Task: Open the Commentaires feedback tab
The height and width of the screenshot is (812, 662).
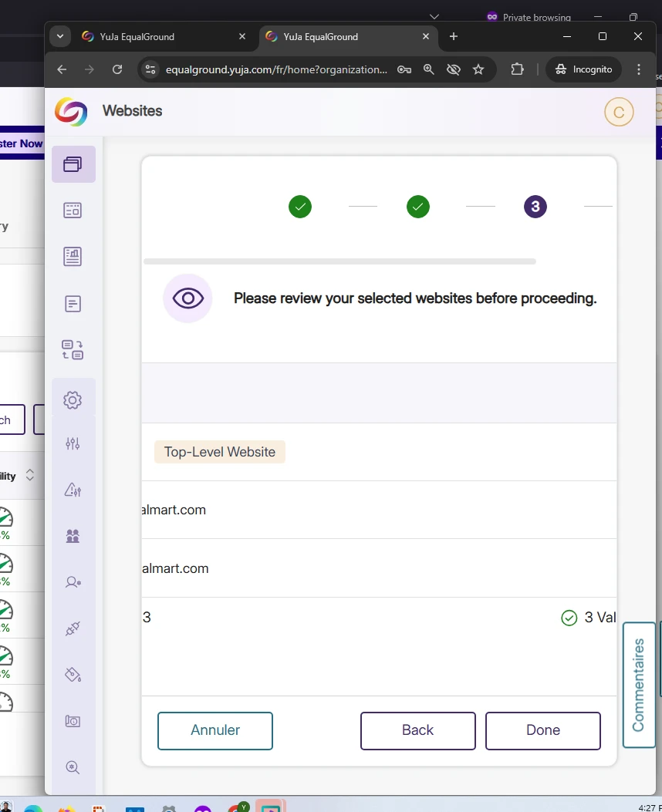Action: click(639, 685)
